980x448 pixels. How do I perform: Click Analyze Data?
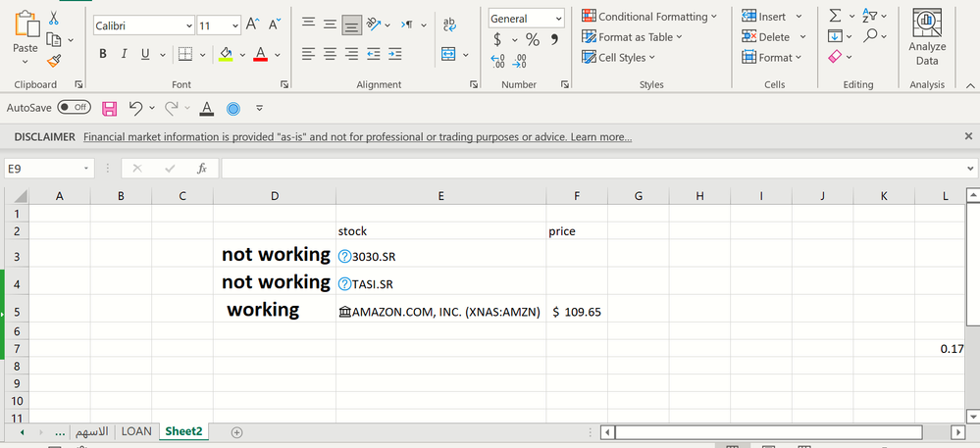point(927,37)
